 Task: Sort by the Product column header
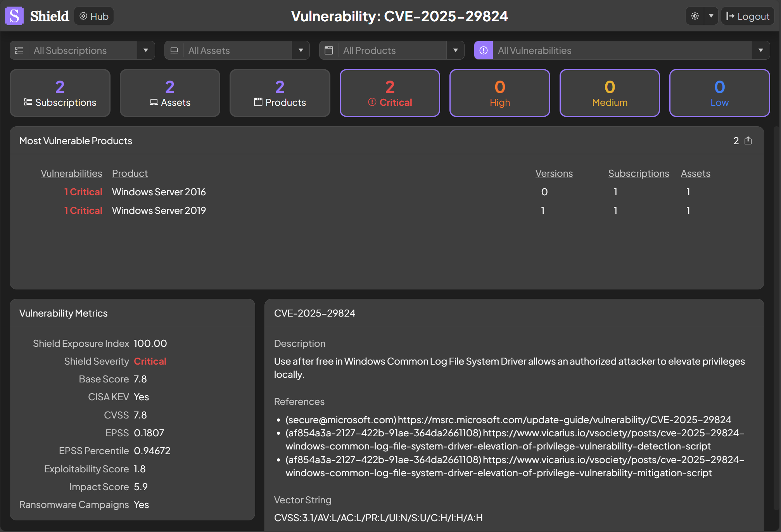coord(130,173)
